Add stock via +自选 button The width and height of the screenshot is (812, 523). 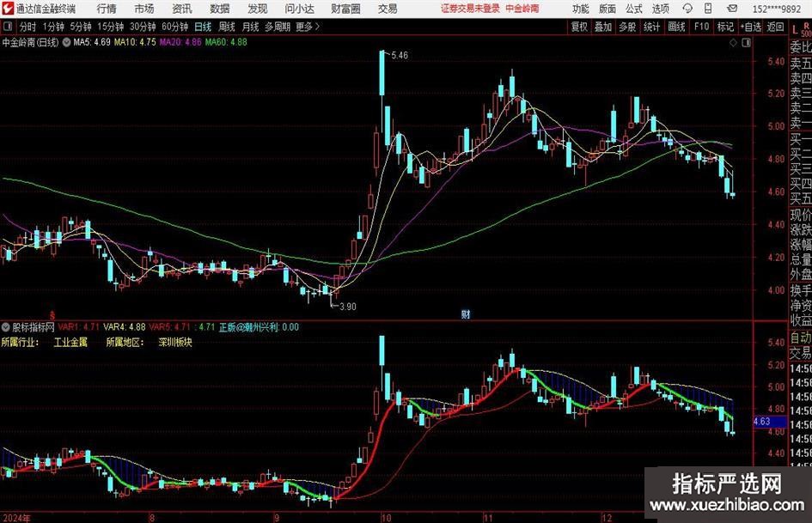(751, 27)
